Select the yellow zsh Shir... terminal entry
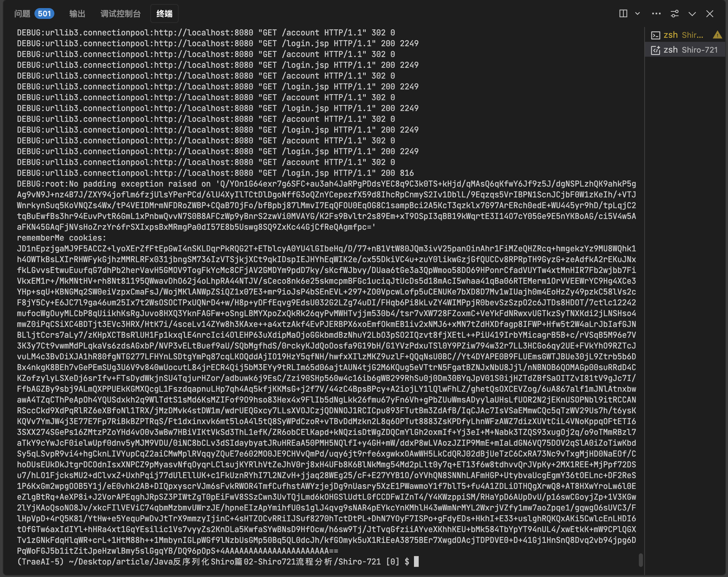728x577 pixels. click(683, 35)
